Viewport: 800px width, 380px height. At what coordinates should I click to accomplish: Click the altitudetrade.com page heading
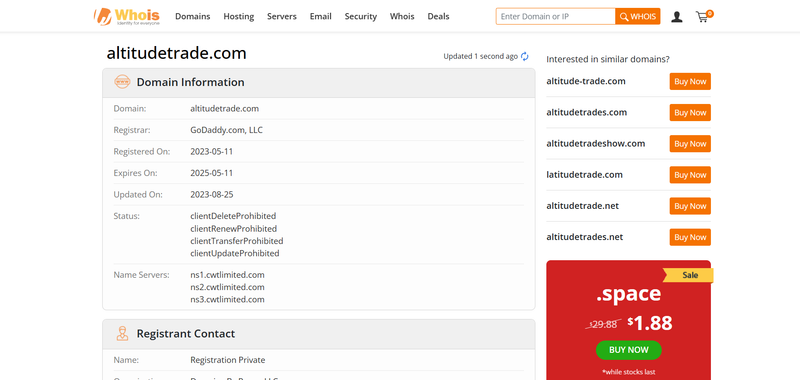[177, 53]
